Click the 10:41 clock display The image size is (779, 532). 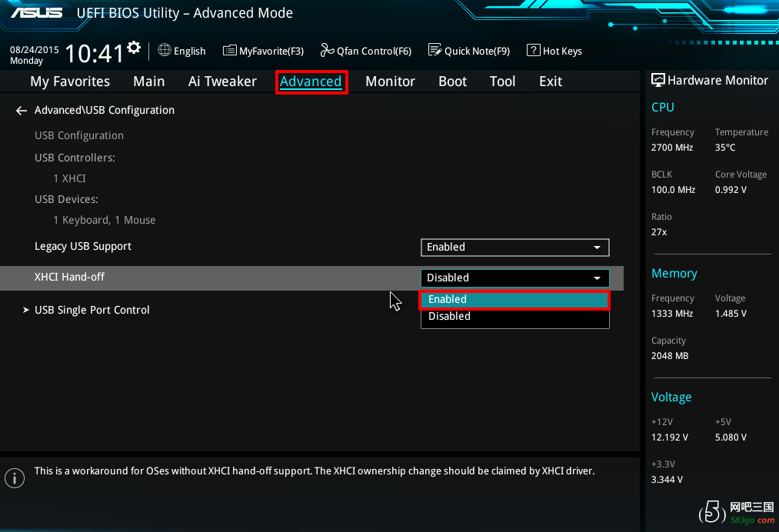click(x=95, y=54)
